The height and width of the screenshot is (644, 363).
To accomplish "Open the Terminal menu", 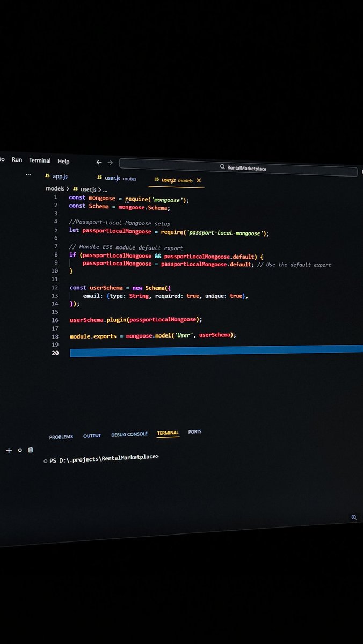I will (x=40, y=160).
